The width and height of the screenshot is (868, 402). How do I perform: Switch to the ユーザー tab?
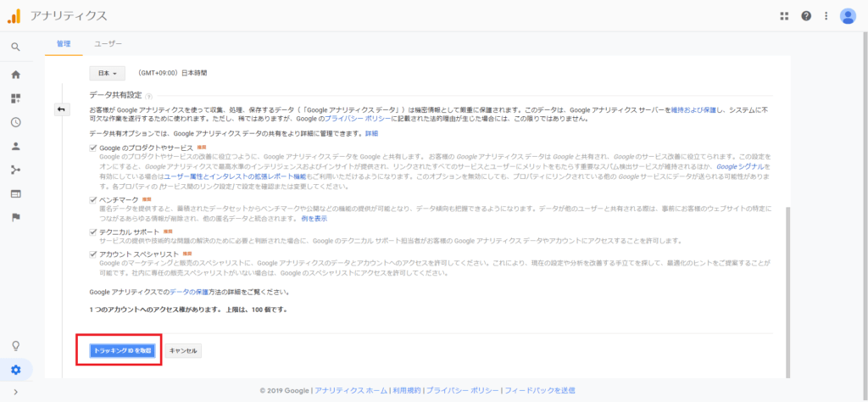coord(108,43)
